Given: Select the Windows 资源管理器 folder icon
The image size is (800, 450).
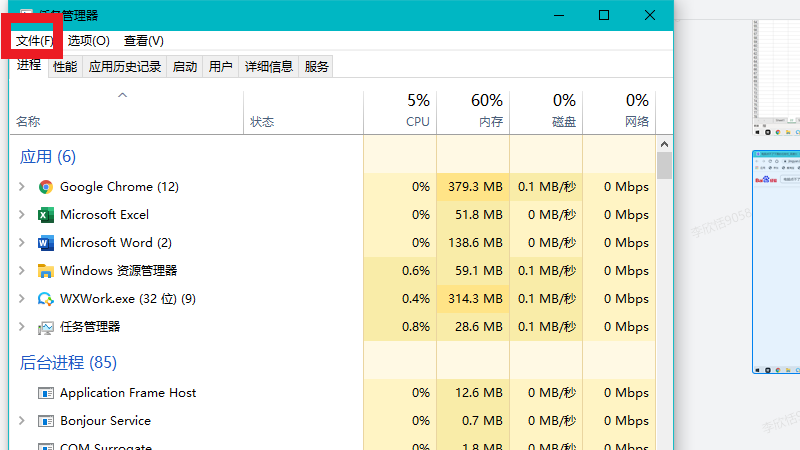Looking at the screenshot, I should 45,271.
